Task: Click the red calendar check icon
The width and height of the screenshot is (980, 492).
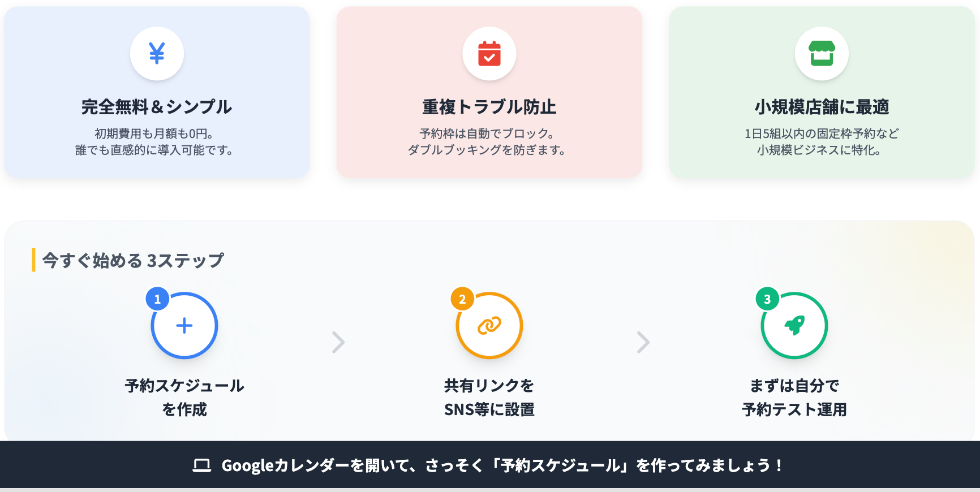Action: (489, 54)
